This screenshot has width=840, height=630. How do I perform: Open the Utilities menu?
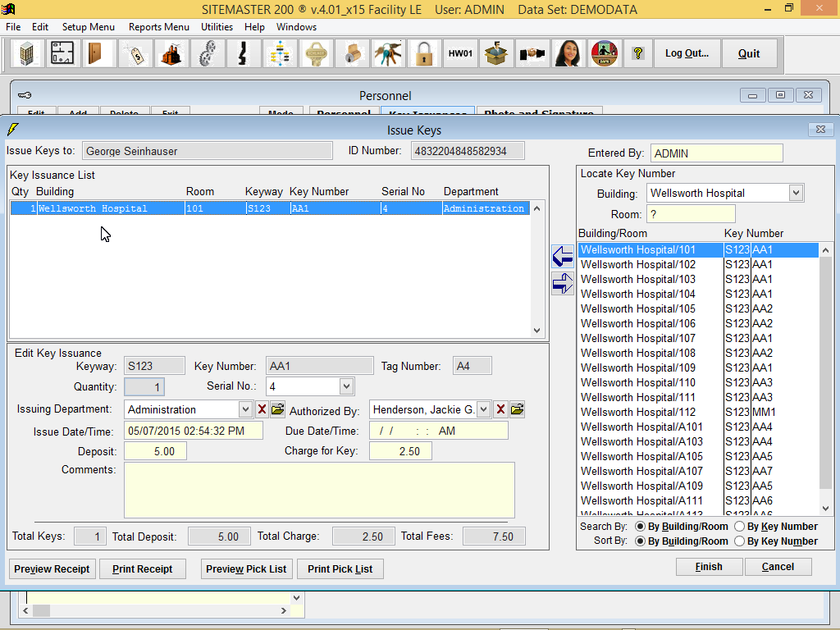click(217, 27)
